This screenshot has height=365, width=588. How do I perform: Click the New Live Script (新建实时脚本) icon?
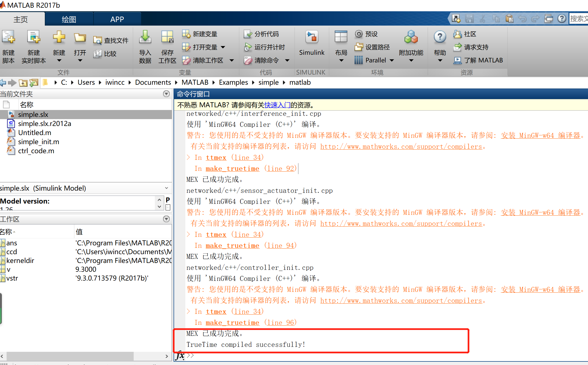click(x=34, y=37)
